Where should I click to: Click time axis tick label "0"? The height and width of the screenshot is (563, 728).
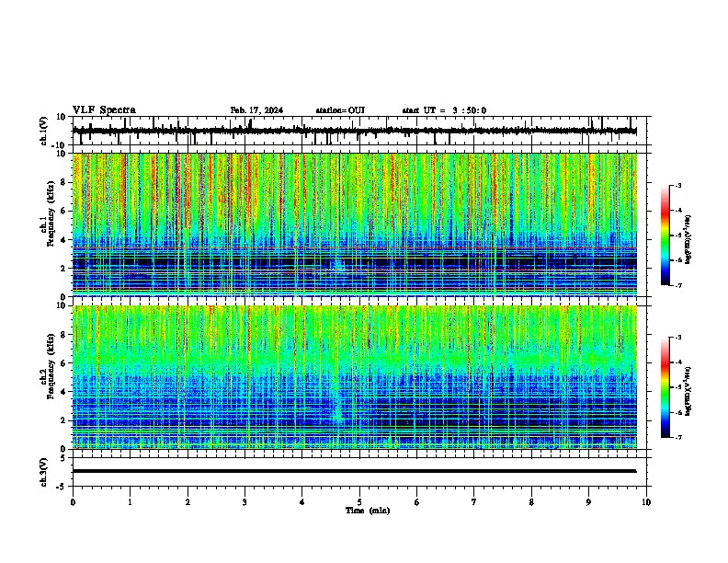73,502
